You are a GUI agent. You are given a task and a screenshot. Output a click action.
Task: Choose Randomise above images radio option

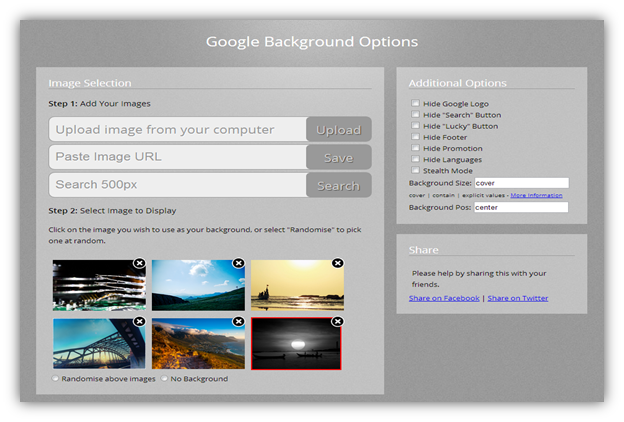[55, 378]
